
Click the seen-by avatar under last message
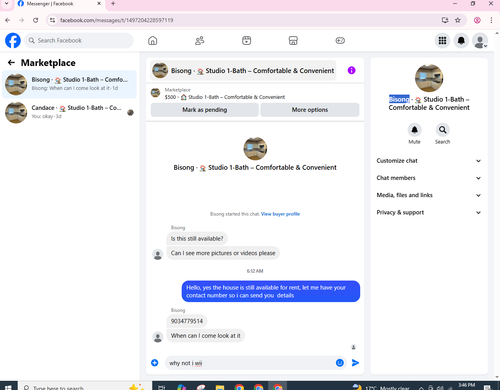tap(353, 347)
